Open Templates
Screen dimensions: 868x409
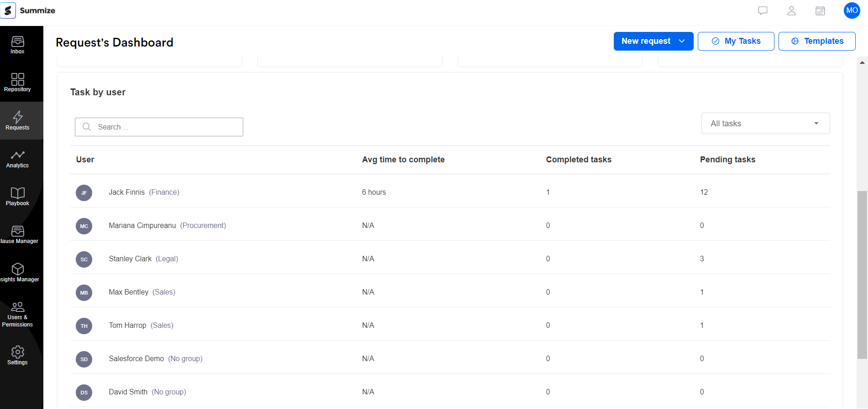(817, 41)
